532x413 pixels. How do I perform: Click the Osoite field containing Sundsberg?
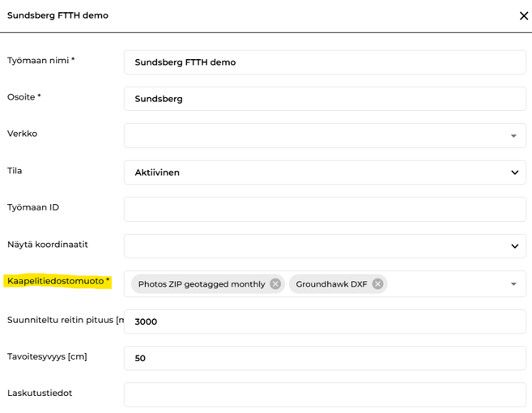tap(325, 99)
